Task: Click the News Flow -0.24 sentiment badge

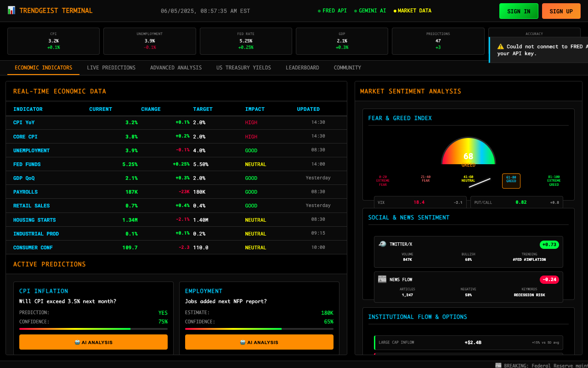Action: pos(549,280)
